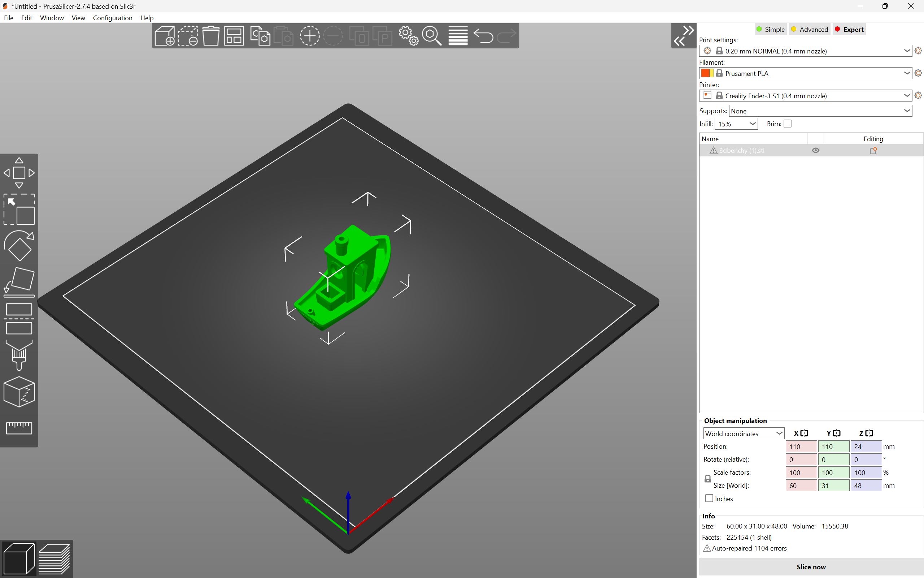Image resolution: width=924 pixels, height=578 pixels.
Task: Select the 3dbenchy (1).stl row
Action: 811,151
